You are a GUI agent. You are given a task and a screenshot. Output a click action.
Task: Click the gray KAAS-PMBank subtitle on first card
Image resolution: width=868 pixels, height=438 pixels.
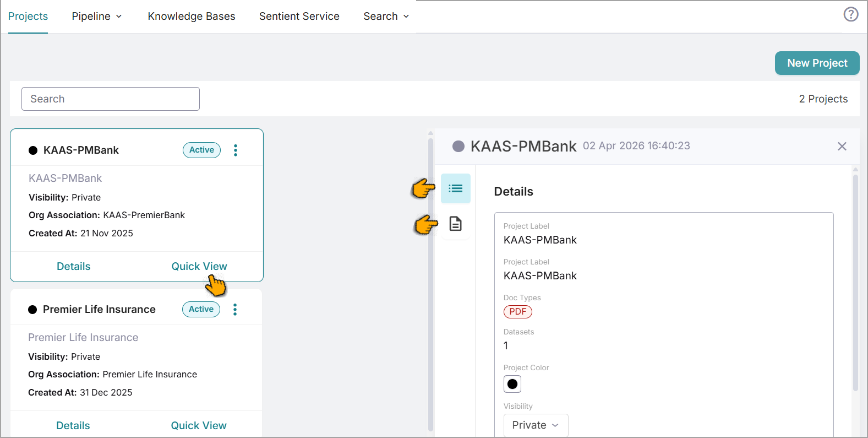pyautogui.click(x=65, y=179)
